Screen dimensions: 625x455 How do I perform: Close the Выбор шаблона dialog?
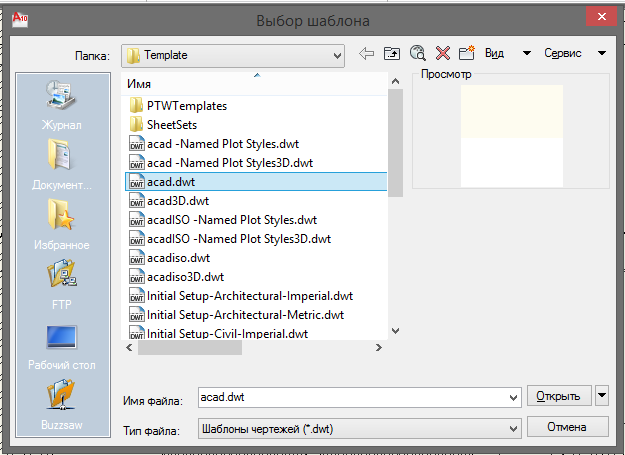601,17
